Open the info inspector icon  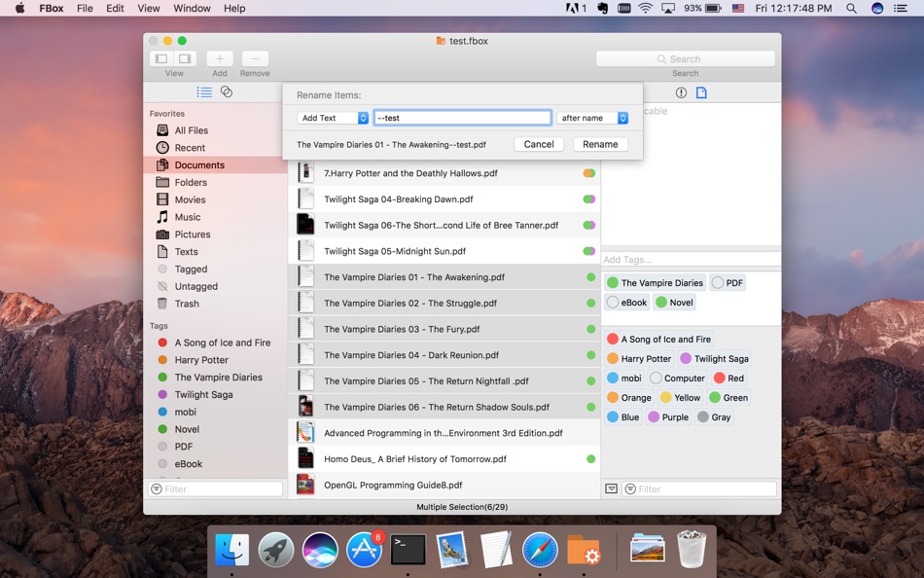coord(681,92)
